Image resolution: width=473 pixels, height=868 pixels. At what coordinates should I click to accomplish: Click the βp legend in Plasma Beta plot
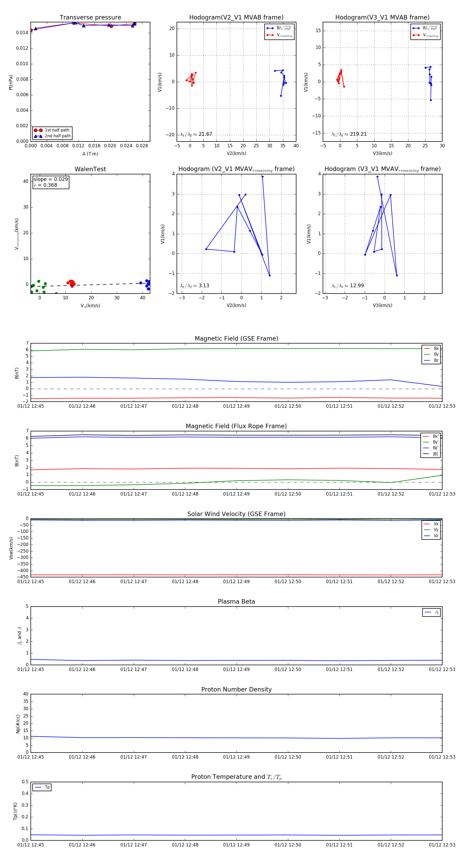tap(431, 612)
